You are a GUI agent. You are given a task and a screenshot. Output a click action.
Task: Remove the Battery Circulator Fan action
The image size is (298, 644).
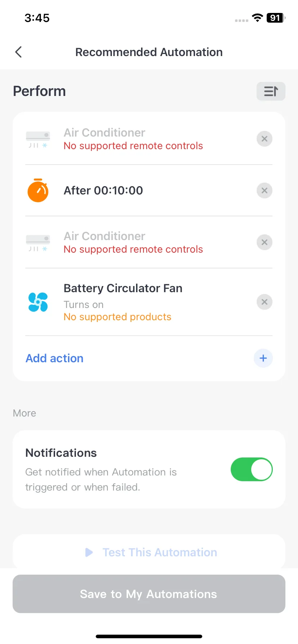[265, 302]
